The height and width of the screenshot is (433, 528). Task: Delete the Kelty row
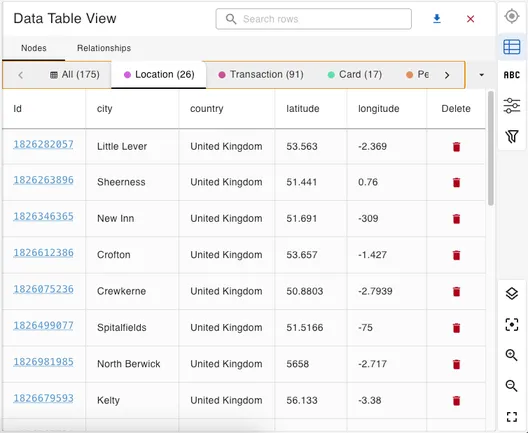tap(456, 401)
